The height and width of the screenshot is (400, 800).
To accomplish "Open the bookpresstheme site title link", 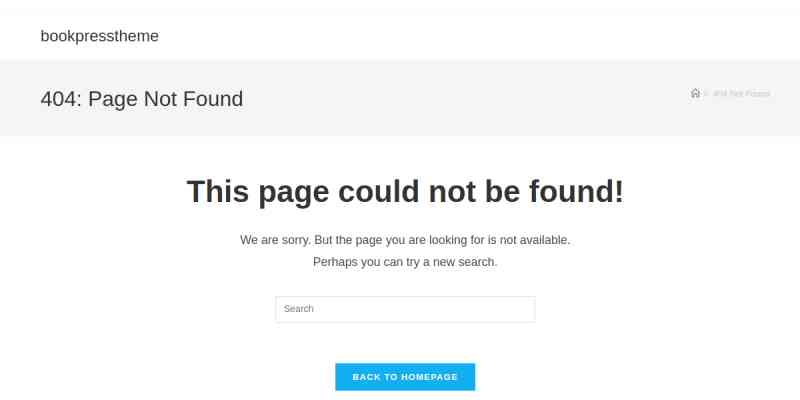I will (x=99, y=36).
